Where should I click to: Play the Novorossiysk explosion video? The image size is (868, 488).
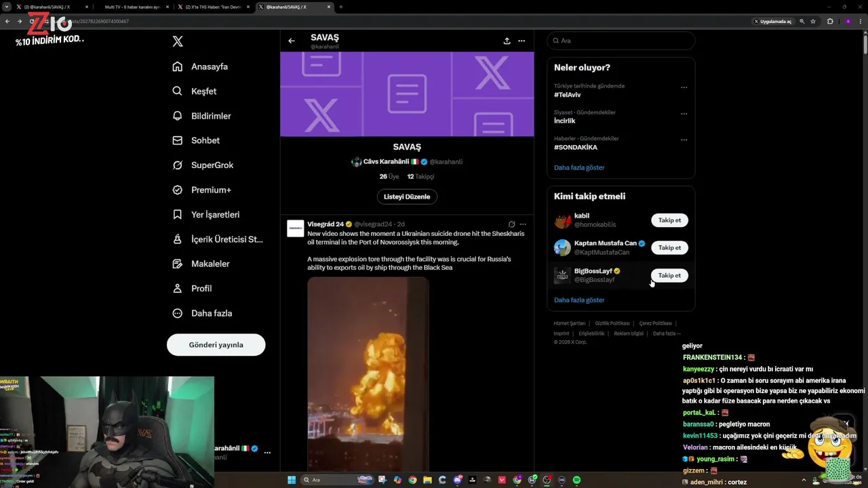click(368, 374)
